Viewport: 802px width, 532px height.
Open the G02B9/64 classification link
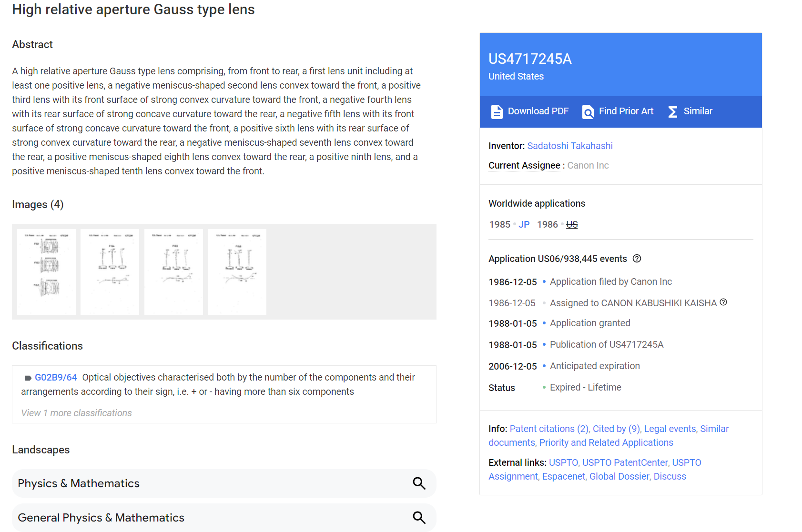[x=56, y=377]
